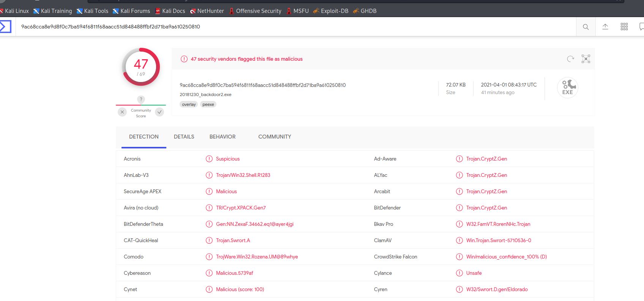Click the alert icon for CrowdStrike Falcon
The image size is (644, 301).
tap(459, 257)
